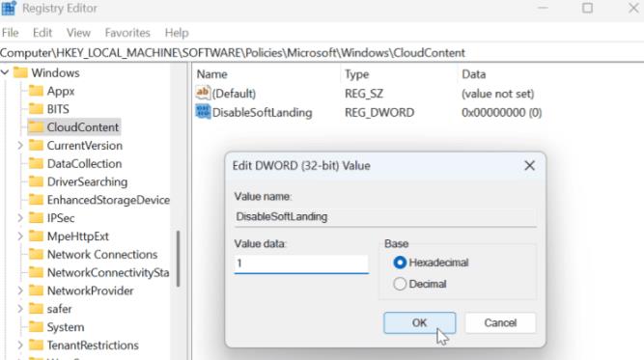Click the Appx folder icon
Viewport: 644px width, 360px height.
click(36, 91)
